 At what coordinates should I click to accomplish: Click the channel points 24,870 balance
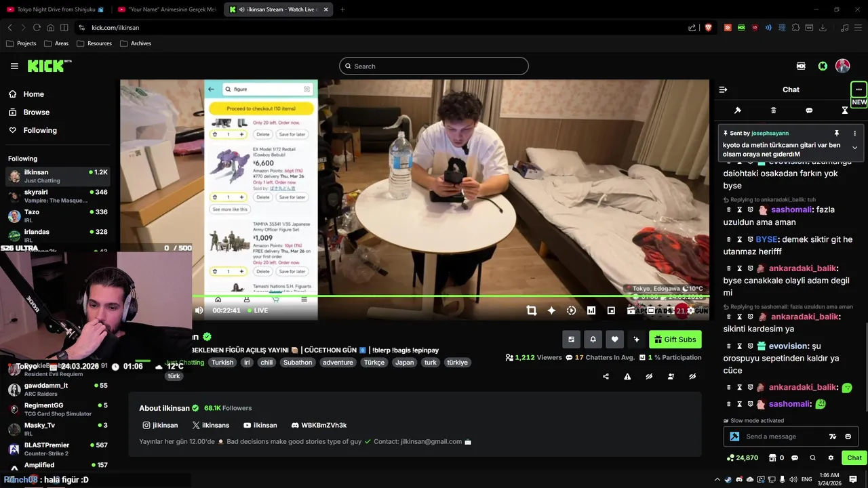(742, 457)
